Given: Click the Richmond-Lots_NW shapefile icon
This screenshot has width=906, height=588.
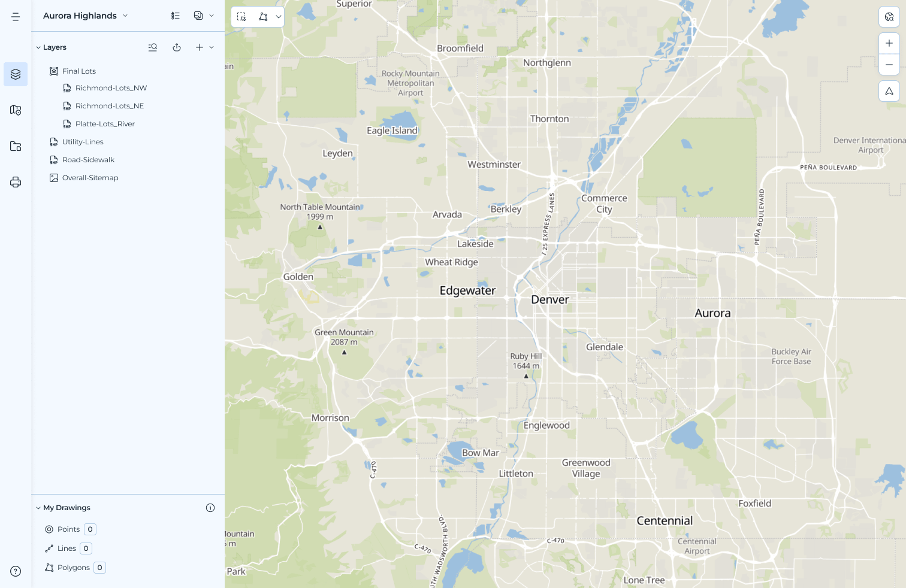Looking at the screenshot, I should pyautogui.click(x=67, y=88).
